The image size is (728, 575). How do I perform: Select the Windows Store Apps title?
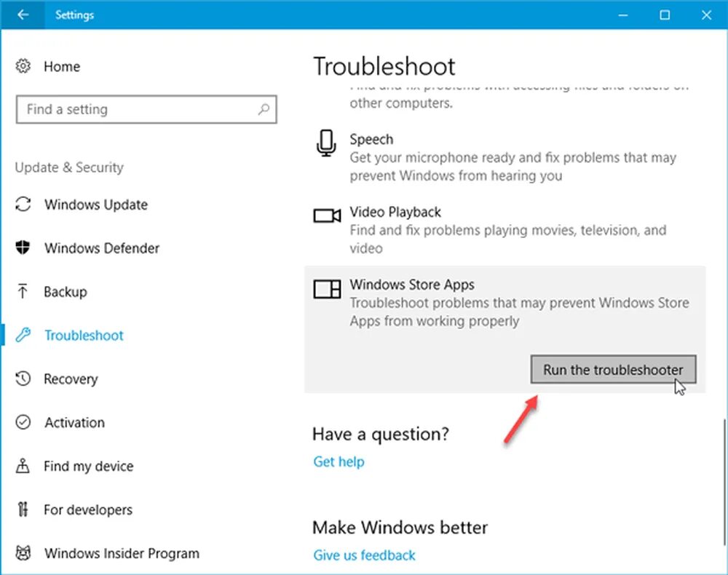coord(412,285)
